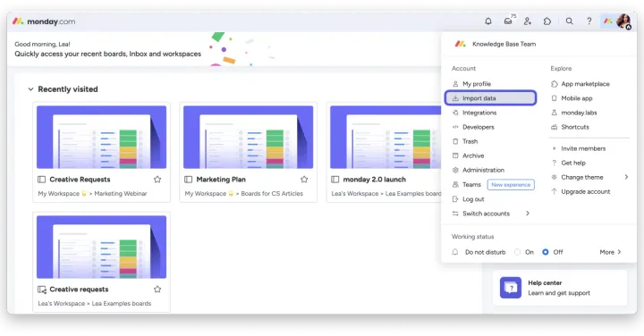Open the help question-mark icon in top bar

tap(589, 21)
